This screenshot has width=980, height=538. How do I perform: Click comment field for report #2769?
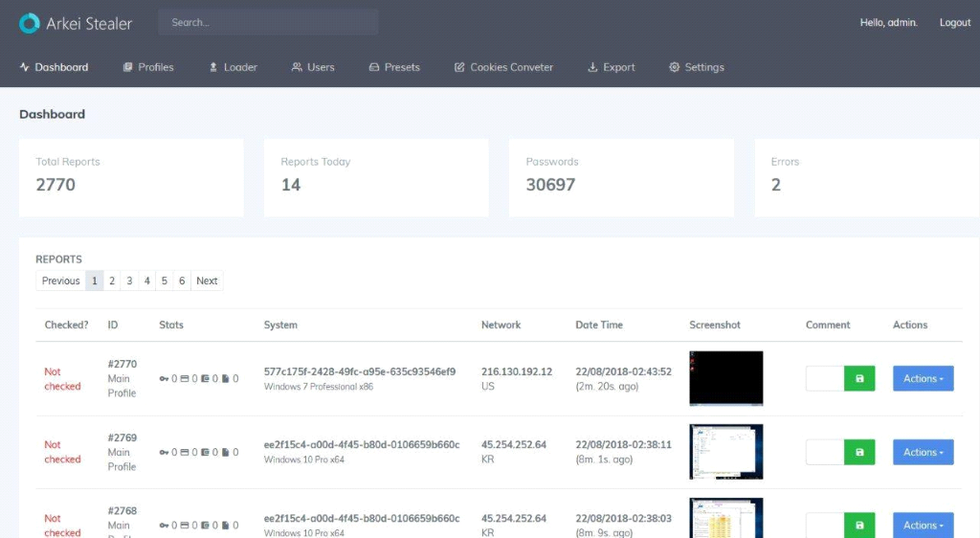[824, 452]
